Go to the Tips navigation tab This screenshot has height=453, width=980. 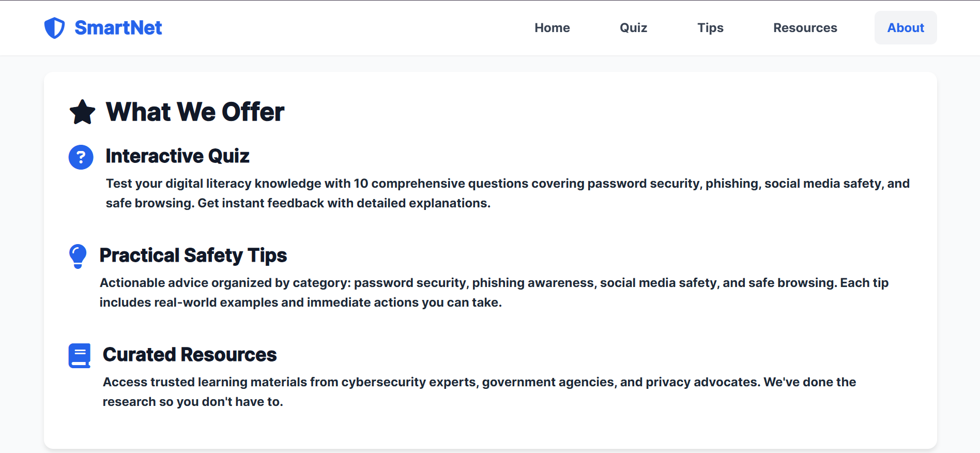tap(710, 28)
